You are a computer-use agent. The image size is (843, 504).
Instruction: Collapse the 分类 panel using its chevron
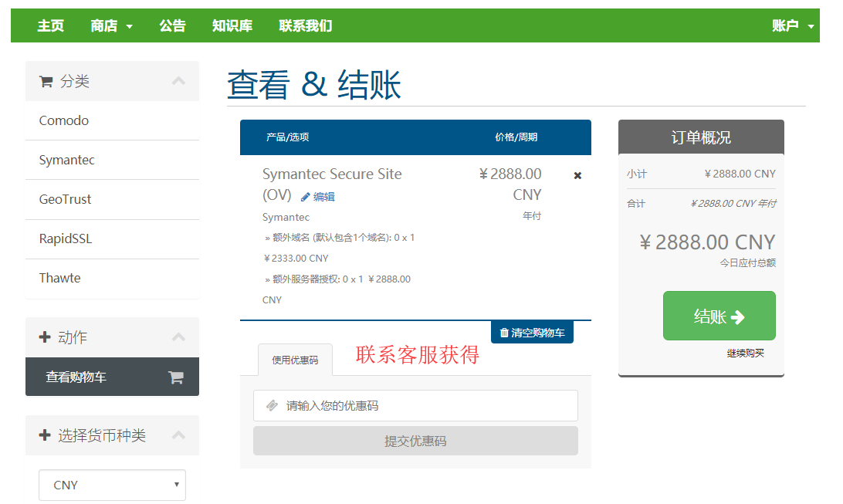click(x=178, y=81)
